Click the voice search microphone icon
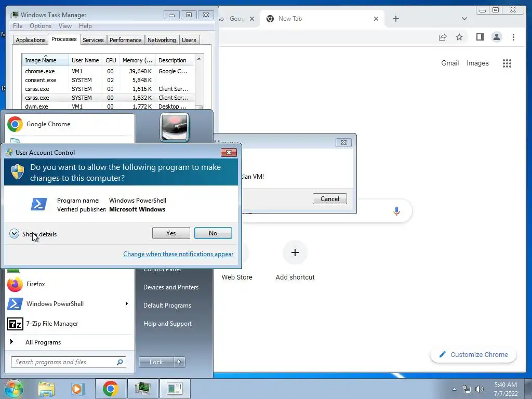 coord(396,211)
